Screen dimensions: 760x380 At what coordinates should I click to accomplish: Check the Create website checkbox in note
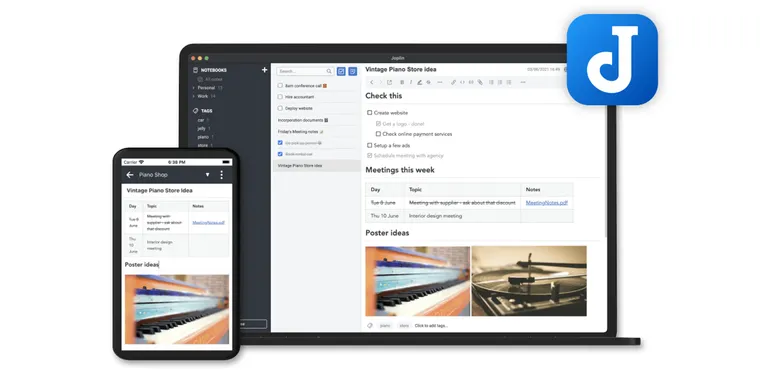click(x=369, y=112)
